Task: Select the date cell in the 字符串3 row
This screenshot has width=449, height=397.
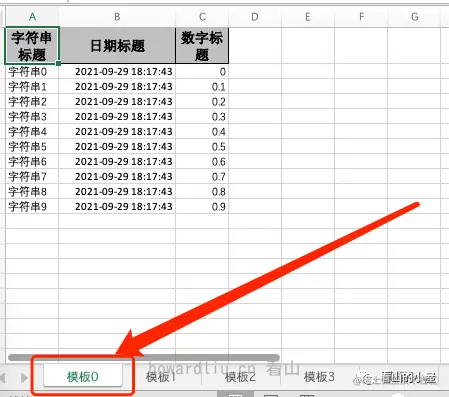Action: (117, 116)
